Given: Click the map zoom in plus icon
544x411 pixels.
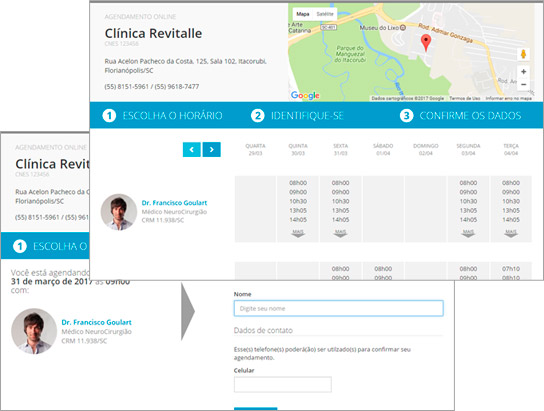Looking at the screenshot, I should point(524,72).
